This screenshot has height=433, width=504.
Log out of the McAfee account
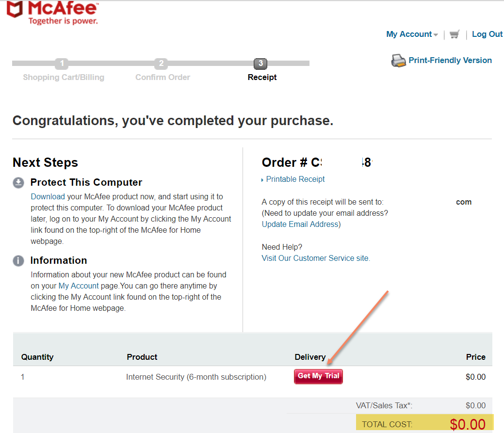487,34
